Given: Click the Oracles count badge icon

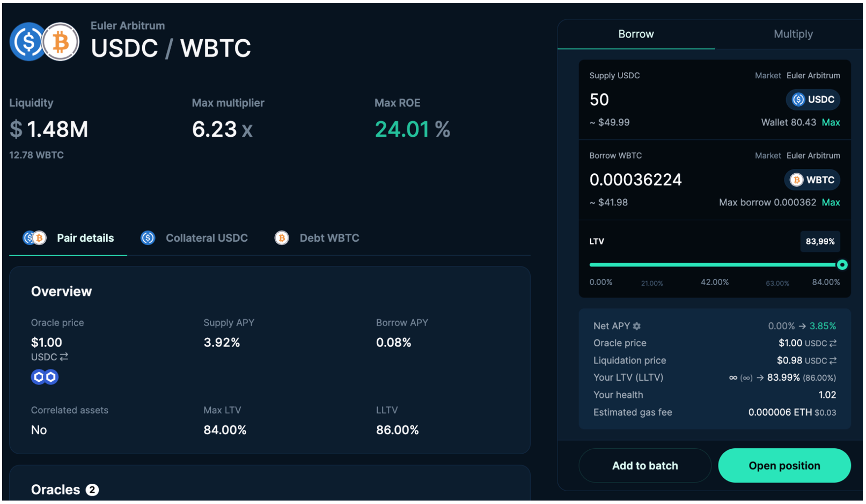Looking at the screenshot, I should pyautogui.click(x=92, y=490).
